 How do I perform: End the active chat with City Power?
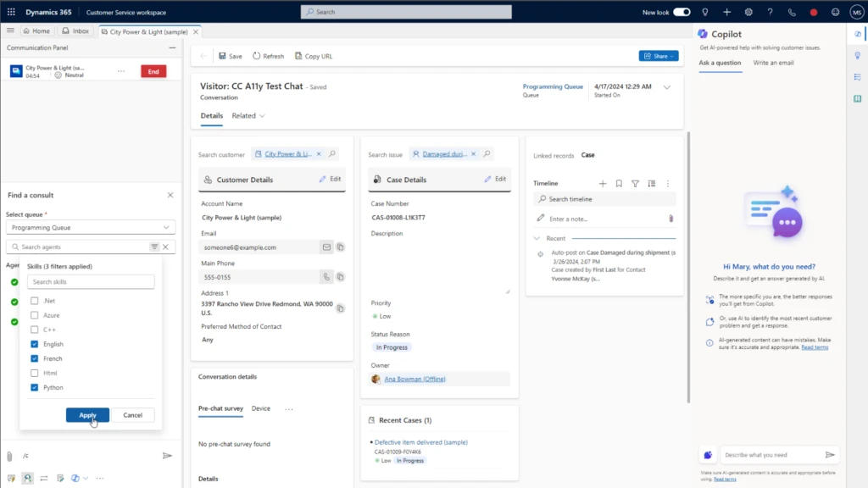153,71
